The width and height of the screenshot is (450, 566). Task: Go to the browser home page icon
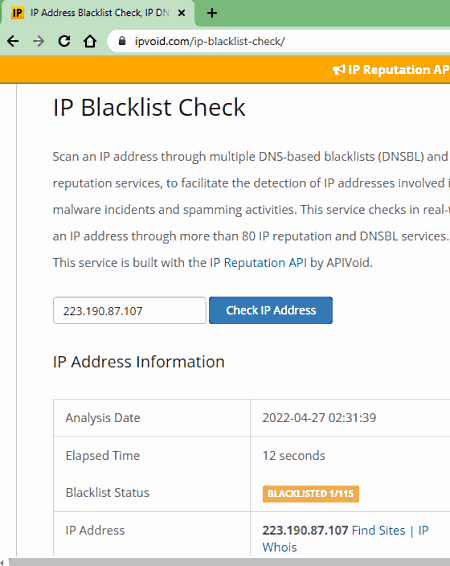[x=90, y=41]
